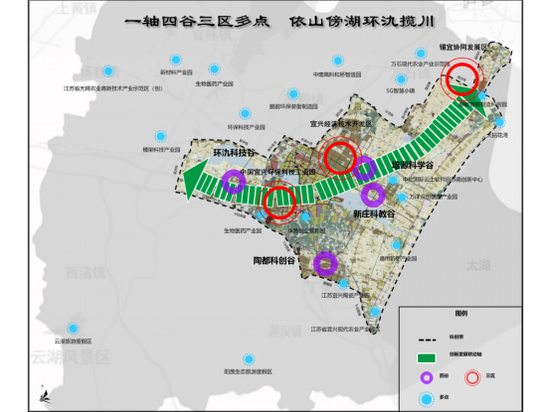Click the 阳羡生态旅游度假区 blue dot
The height and width of the screenshot is (412, 550).
pos(249,359)
